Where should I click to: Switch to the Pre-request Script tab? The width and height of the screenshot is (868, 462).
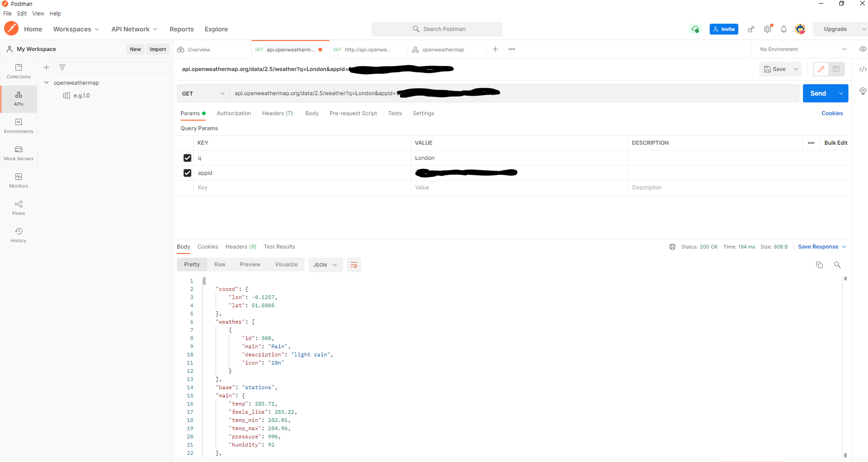click(353, 113)
